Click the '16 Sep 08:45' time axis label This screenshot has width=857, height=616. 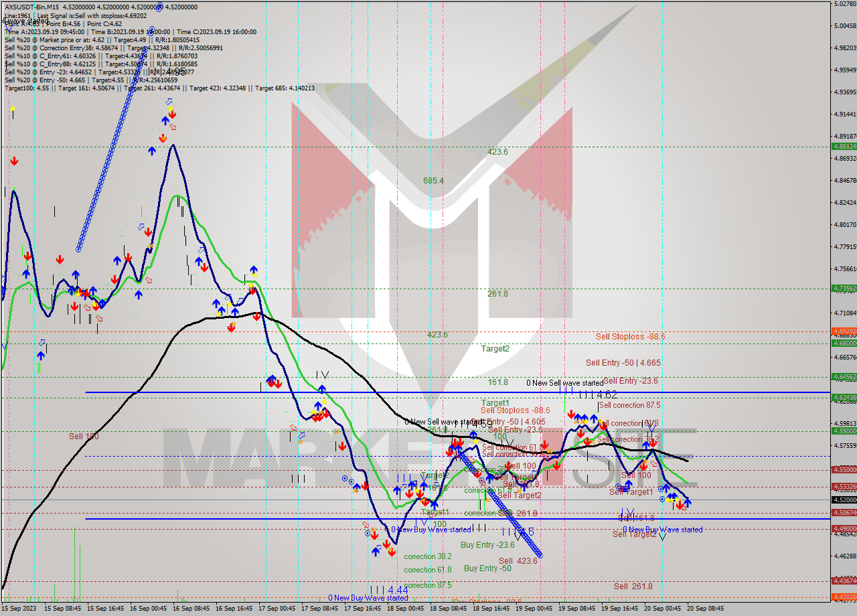tap(191, 609)
